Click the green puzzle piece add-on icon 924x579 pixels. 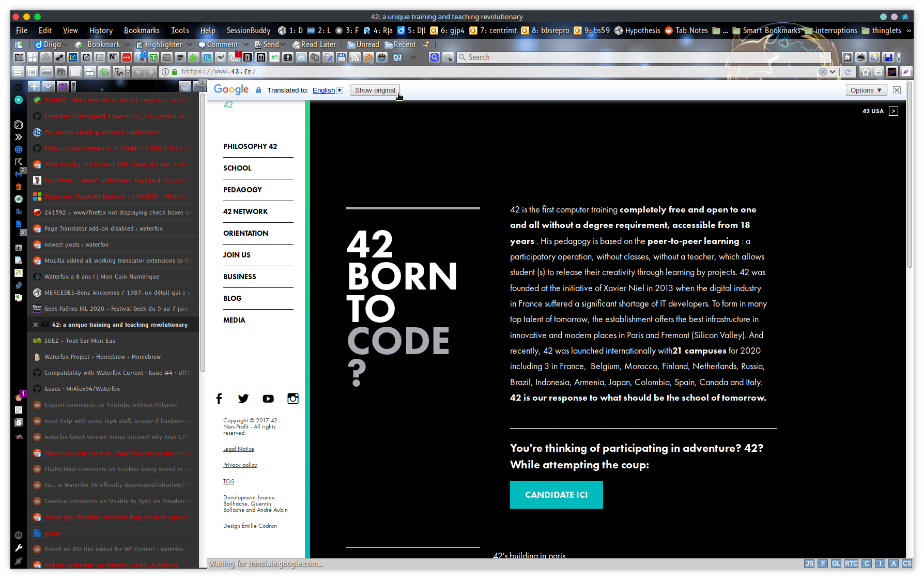[x=194, y=57]
